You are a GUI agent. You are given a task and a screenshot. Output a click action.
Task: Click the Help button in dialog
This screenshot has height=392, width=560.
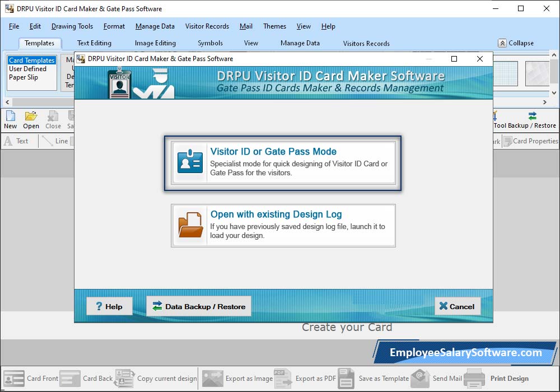click(109, 306)
